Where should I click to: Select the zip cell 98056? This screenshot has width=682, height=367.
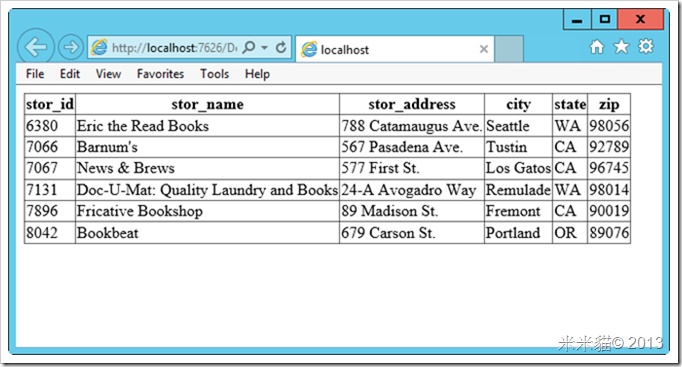[609, 126]
